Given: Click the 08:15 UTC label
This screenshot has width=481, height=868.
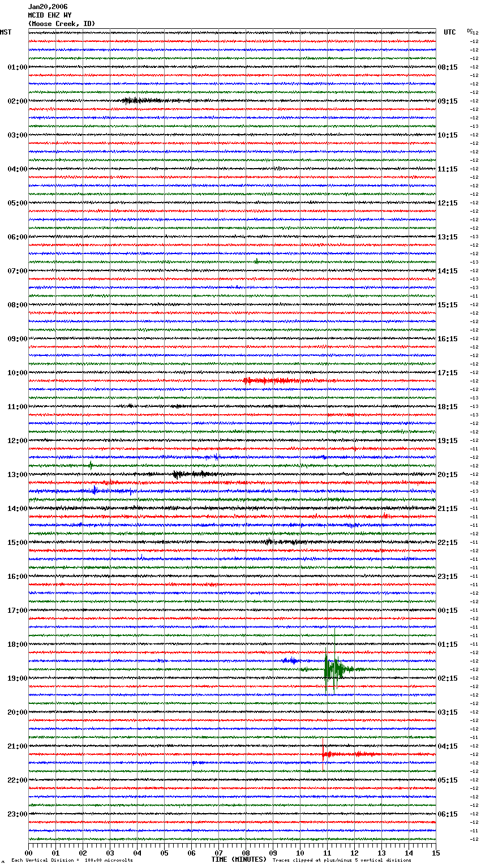Looking at the screenshot, I should click(448, 67).
